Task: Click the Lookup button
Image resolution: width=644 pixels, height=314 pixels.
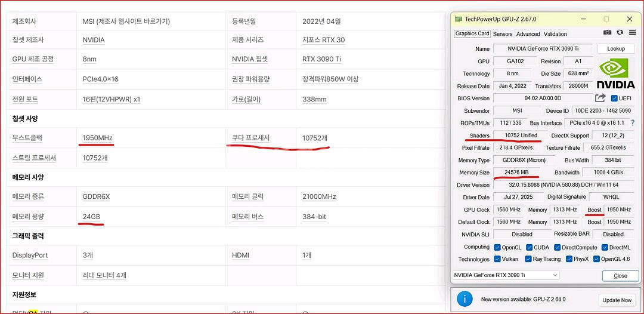Action: (616, 49)
